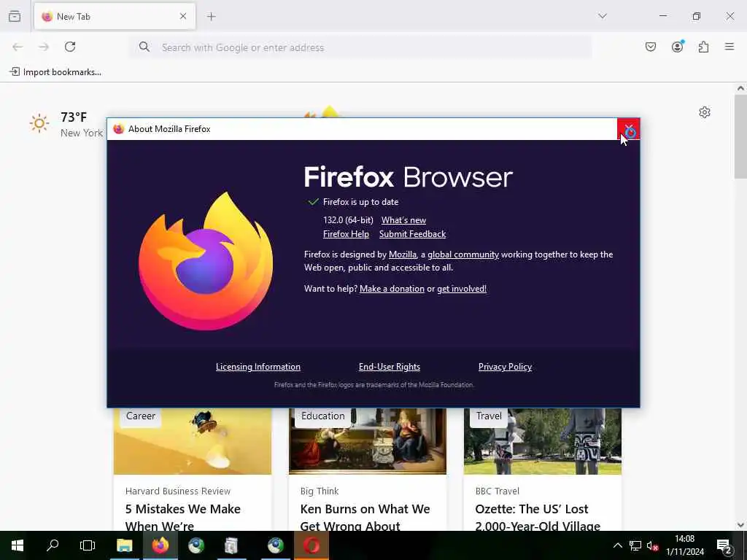Open End-User Rights link
747x560 pixels.
point(390,367)
